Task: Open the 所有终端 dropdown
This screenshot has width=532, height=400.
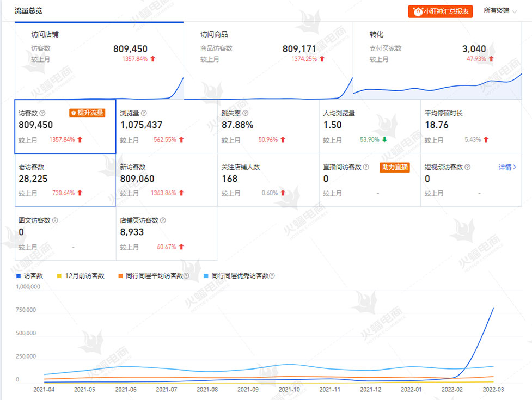Action: point(500,11)
